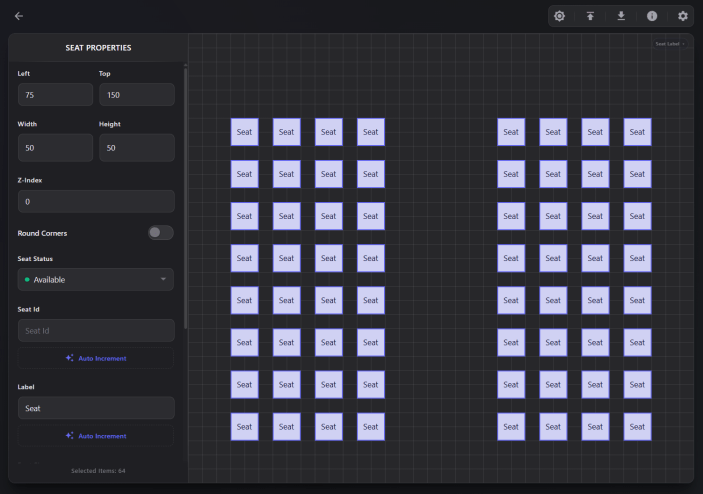Open the Seat Status dropdown
Screen dimensions: 703x494
point(95,280)
